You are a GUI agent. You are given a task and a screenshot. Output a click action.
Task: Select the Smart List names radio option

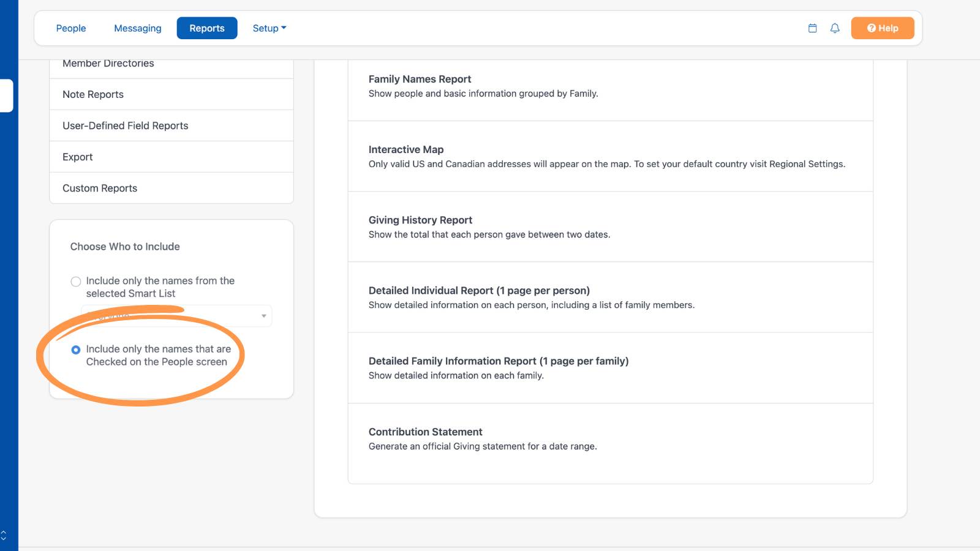[x=76, y=282]
